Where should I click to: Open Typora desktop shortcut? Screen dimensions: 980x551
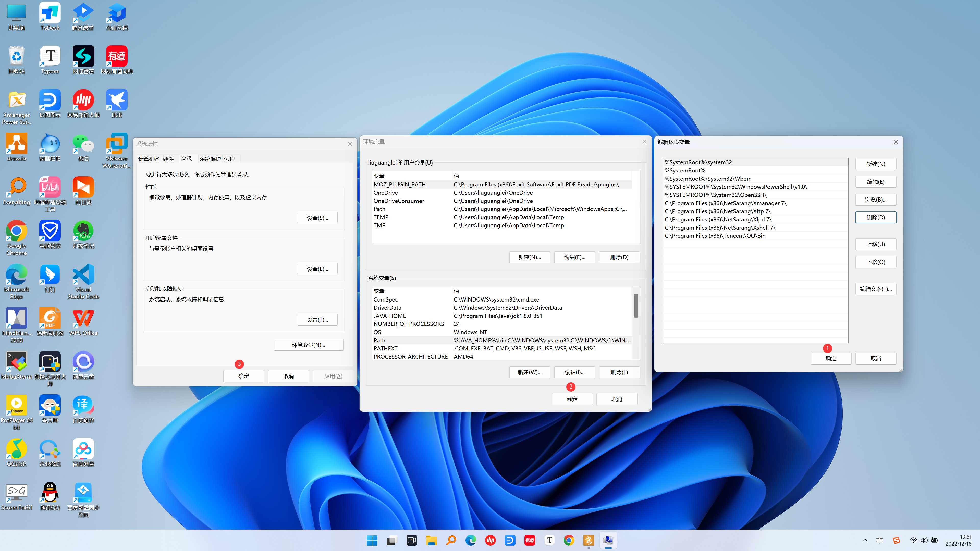tap(50, 60)
